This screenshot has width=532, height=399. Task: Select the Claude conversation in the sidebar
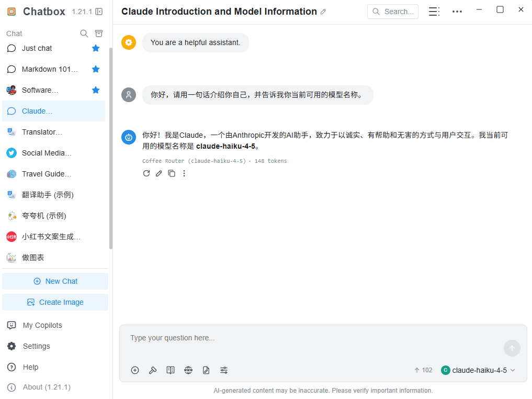53,111
